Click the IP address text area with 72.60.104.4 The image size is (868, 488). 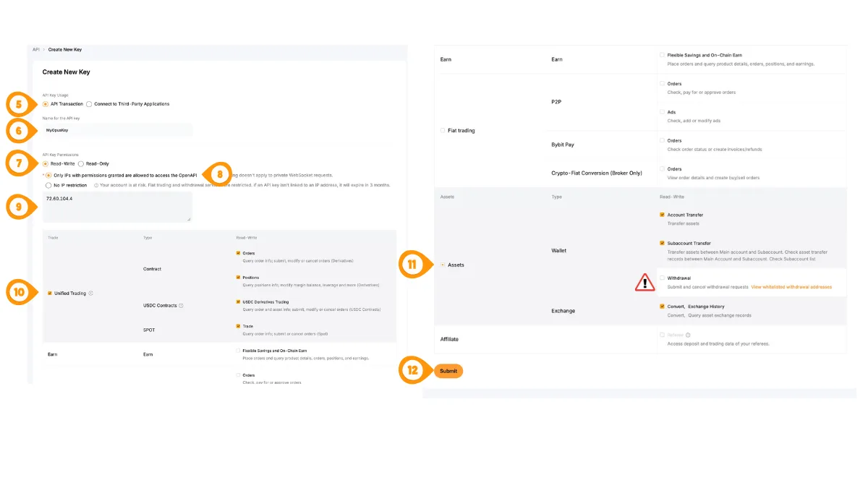pos(117,207)
